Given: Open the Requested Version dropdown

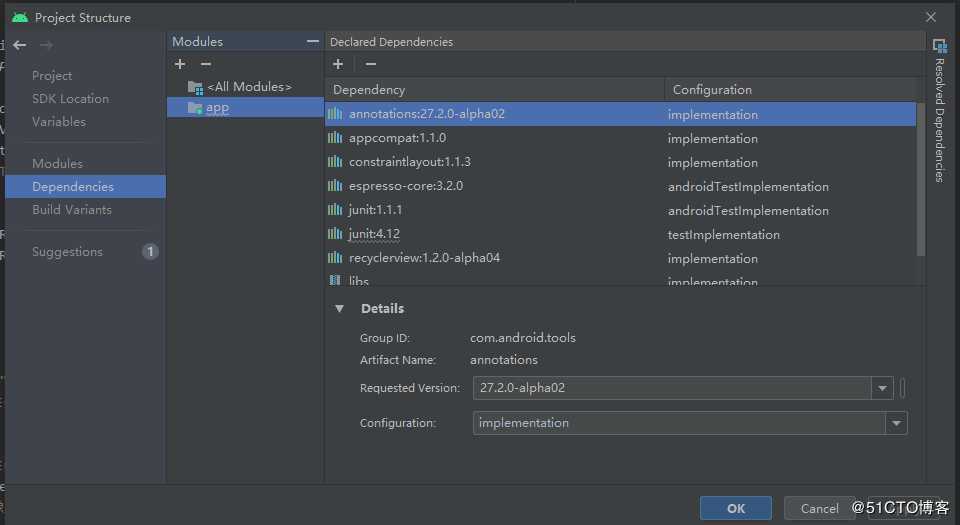Looking at the screenshot, I should tap(882, 388).
